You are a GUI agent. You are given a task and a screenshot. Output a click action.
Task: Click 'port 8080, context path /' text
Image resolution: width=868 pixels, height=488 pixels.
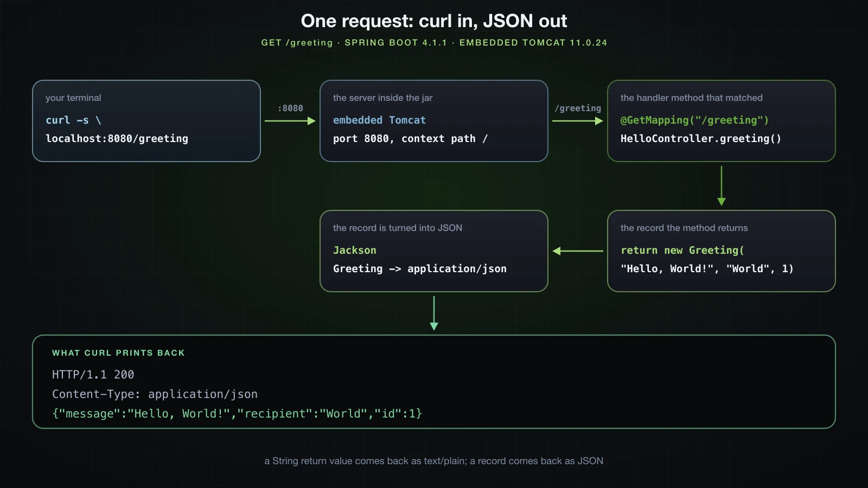(x=410, y=139)
